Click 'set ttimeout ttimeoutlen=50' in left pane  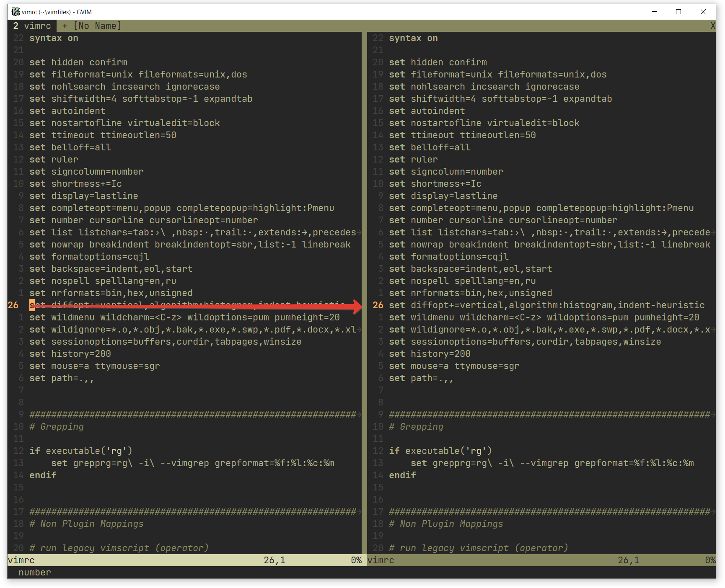[103, 135]
